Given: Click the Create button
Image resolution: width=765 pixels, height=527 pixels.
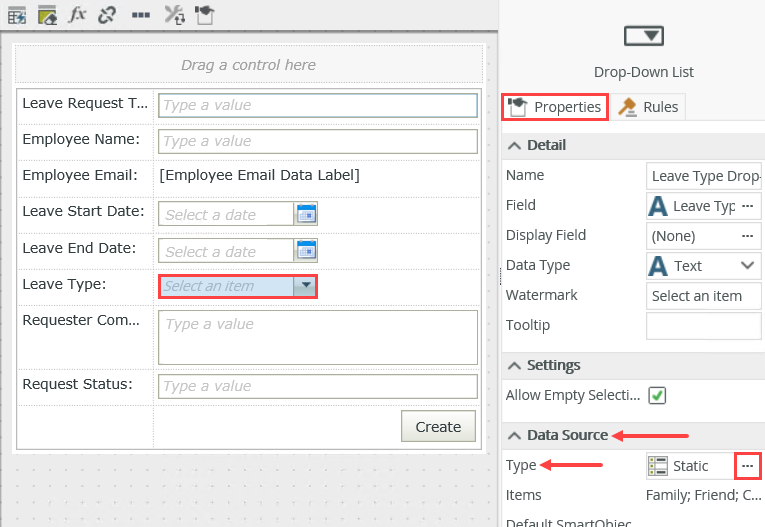Looking at the screenshot, I should coord(438,426).
